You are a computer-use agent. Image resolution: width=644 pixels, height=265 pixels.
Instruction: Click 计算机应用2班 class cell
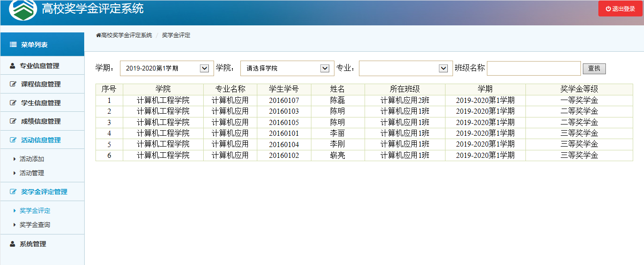click(405, 101)
